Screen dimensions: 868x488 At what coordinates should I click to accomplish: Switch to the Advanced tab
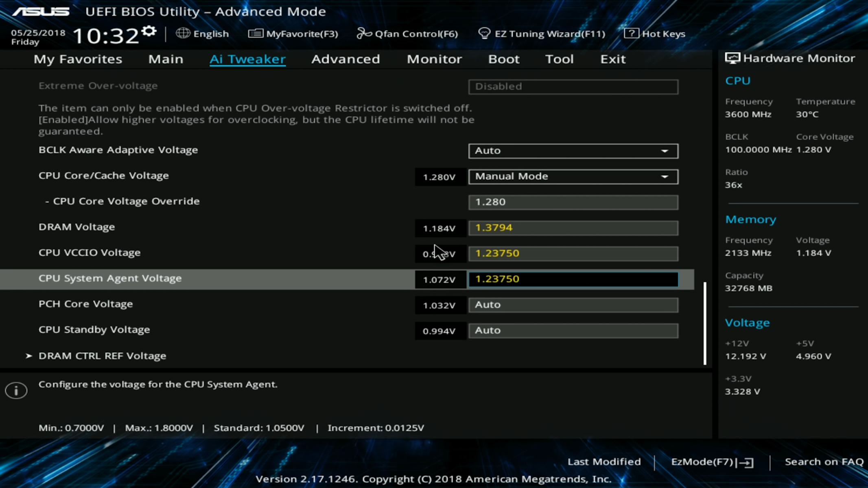(345, 59)
